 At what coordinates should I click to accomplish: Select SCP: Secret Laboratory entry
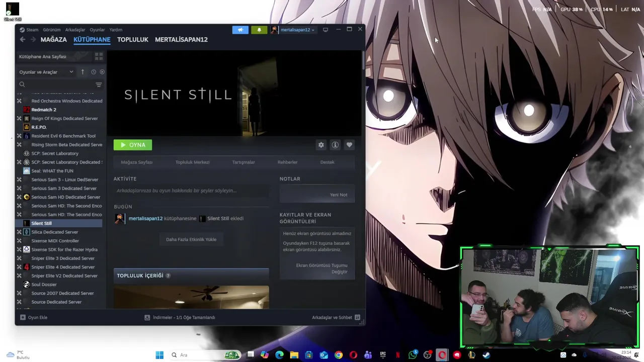(x=55, y=153)
